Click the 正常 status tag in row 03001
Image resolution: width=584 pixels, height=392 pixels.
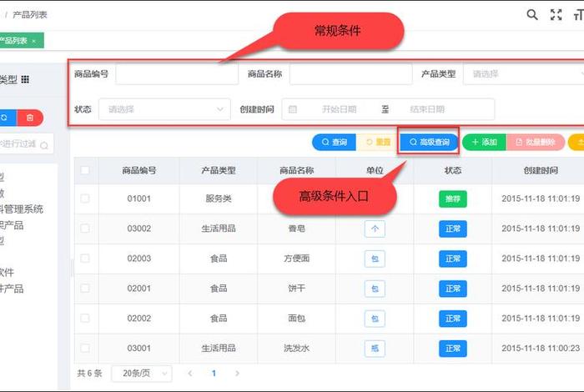click(x=453, y=349)
